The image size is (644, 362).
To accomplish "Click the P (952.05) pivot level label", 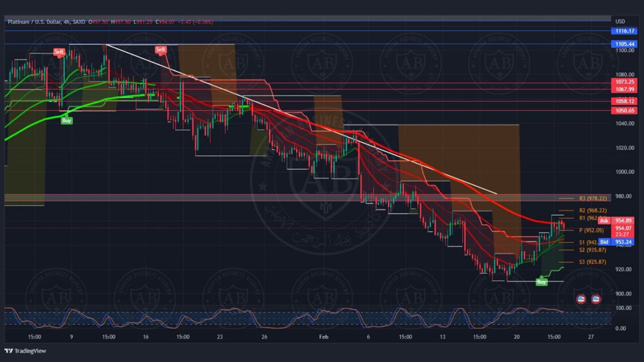I will [591, 230].
